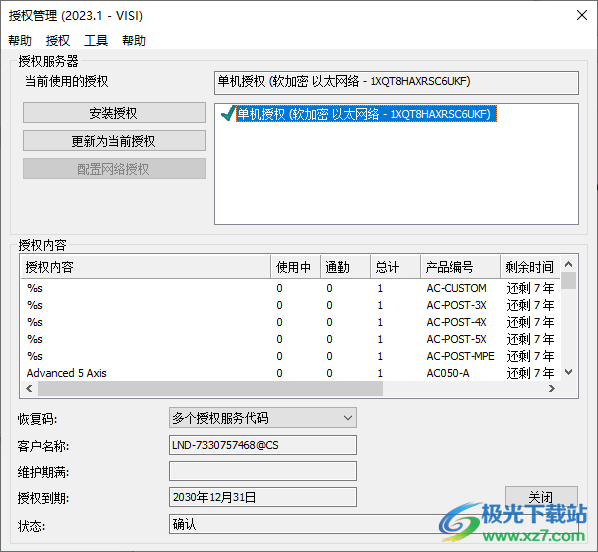Click the 客户名称 input field
This screenshot has height=552, width=598.
click(263, 445)
